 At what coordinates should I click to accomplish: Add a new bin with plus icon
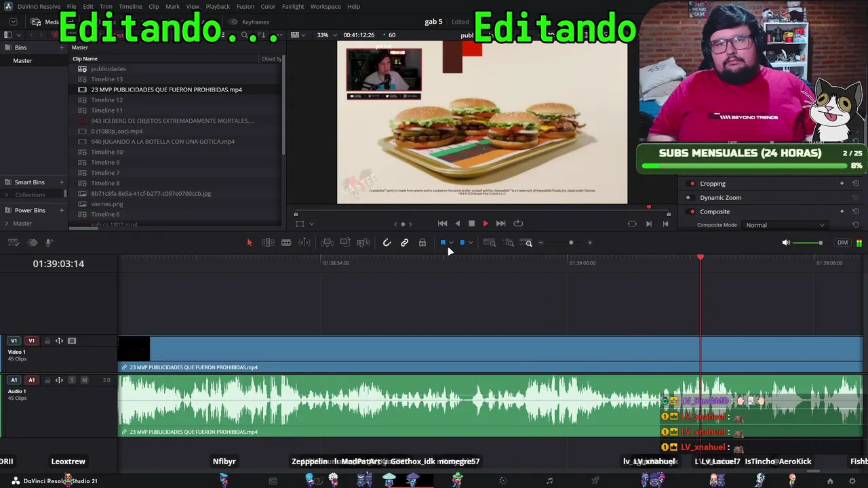pos(62,47)
